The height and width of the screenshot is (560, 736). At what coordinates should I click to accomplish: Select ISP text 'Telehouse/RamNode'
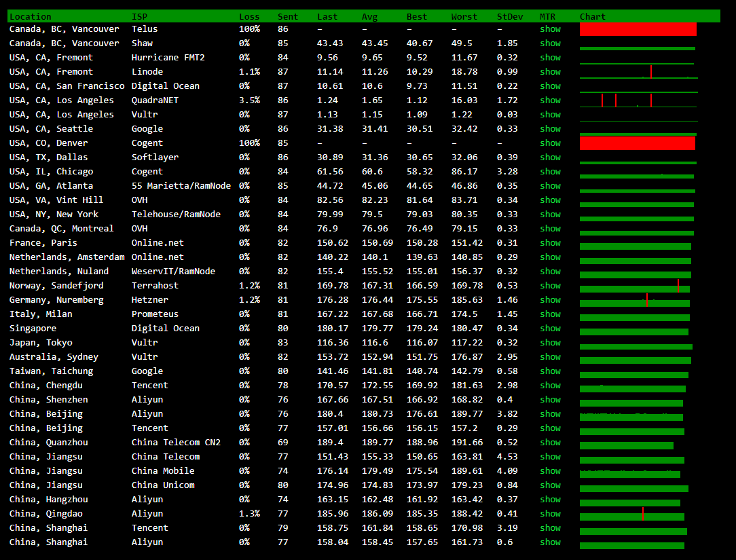(176, 214)
